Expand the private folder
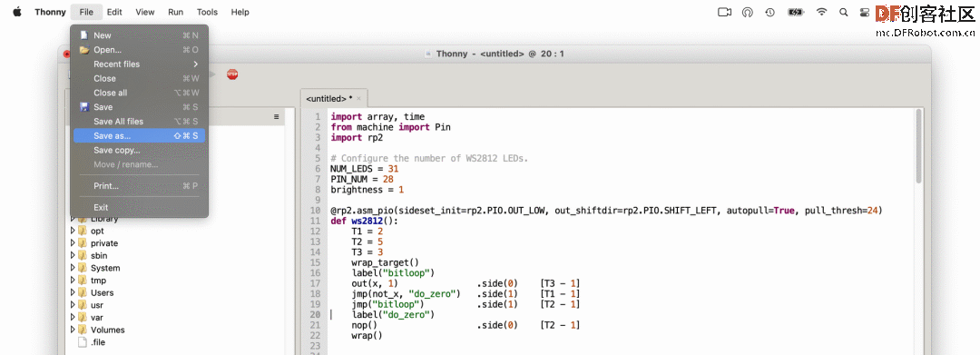Screen dimensions: 980x355 point(73,243)
